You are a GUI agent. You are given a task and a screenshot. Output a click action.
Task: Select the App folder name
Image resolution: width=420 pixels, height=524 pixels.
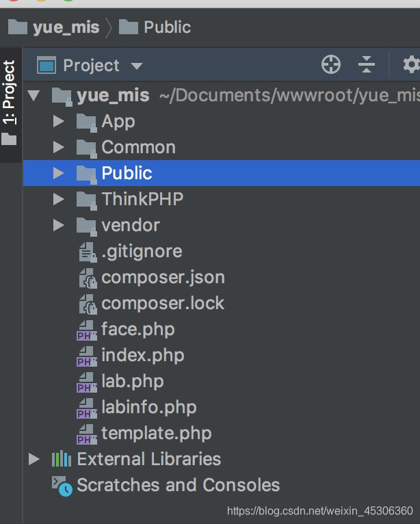118,122
